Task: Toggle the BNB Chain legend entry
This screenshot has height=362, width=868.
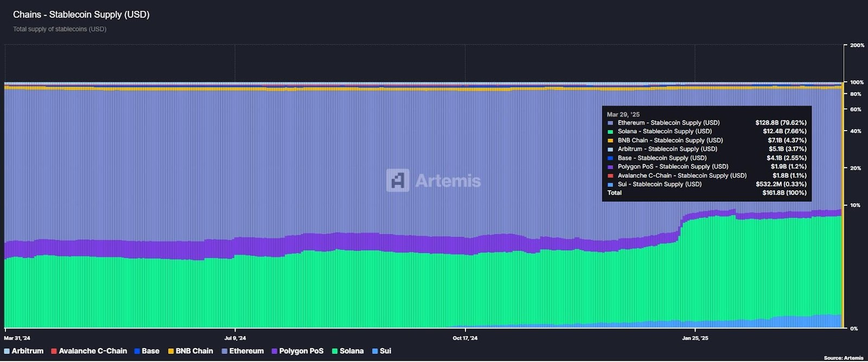Action: coord(190,351)
